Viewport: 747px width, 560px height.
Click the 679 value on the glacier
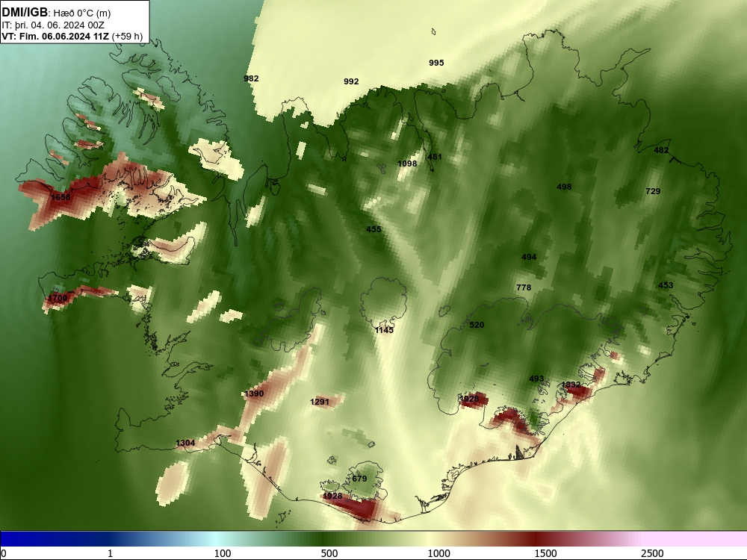coord(360,479)
